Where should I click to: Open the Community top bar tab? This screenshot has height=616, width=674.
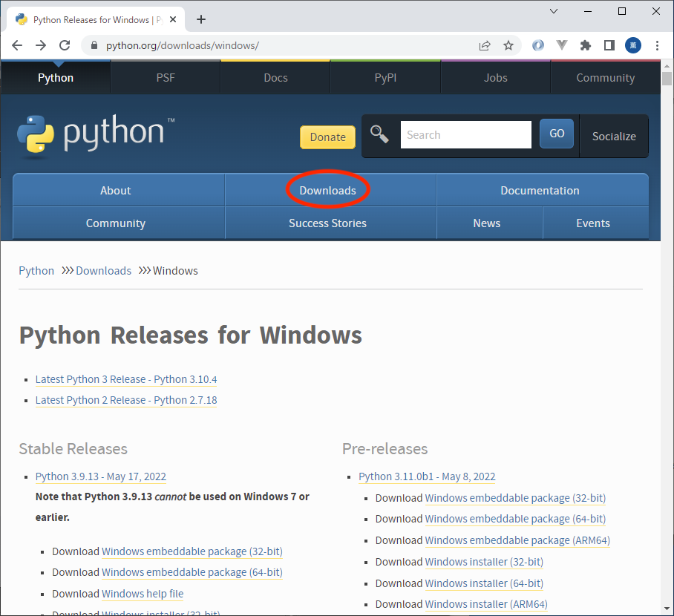click(605, 78)
